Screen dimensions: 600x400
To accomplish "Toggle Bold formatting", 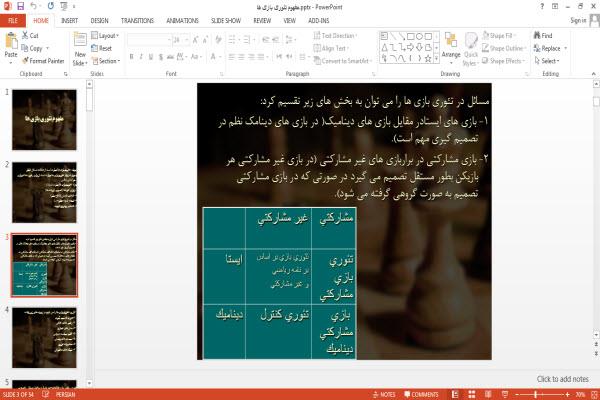I will 131,57.
